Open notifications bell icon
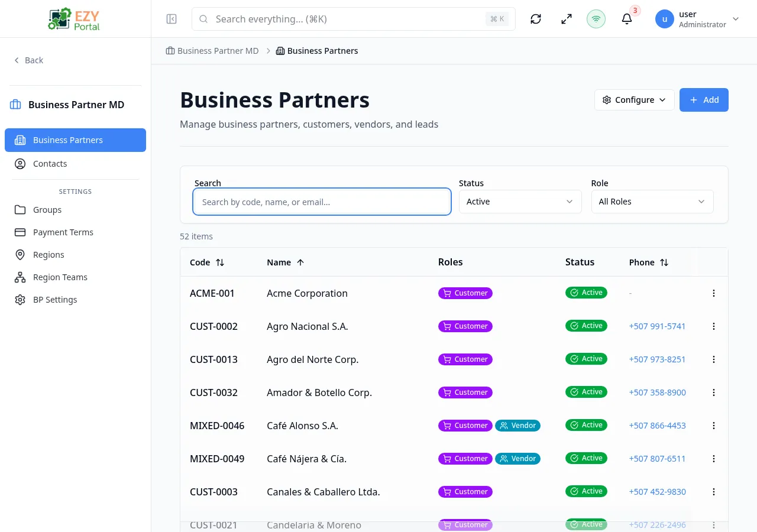 tap(627, 19)
